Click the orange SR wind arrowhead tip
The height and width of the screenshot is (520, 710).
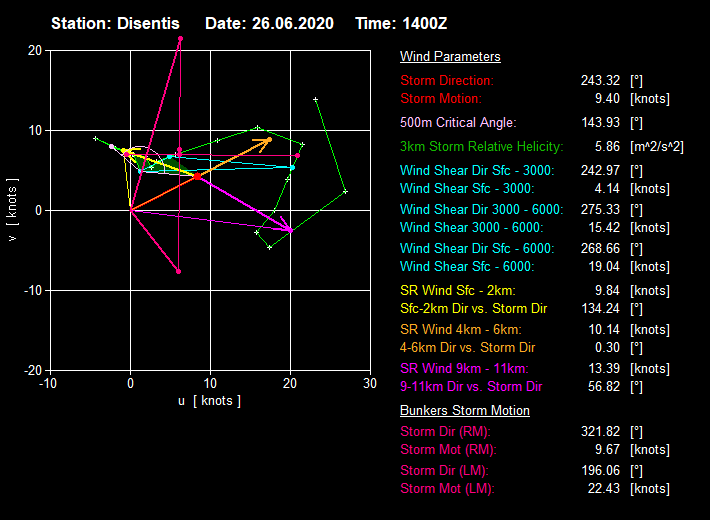269,140
